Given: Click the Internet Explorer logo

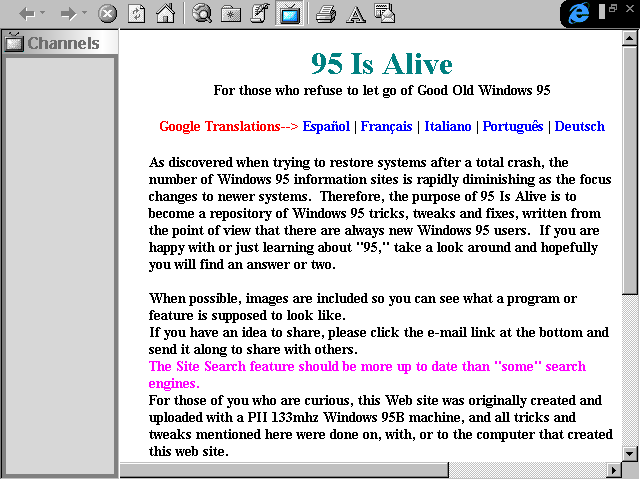Looking at the screenshot, I should point(578,13).
